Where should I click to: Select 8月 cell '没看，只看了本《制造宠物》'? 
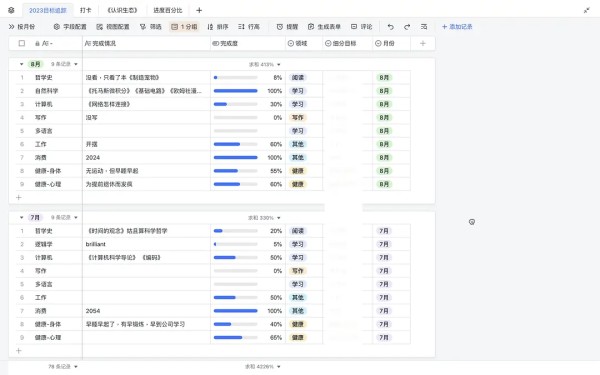pyautogui.click(x=146, y=77)
